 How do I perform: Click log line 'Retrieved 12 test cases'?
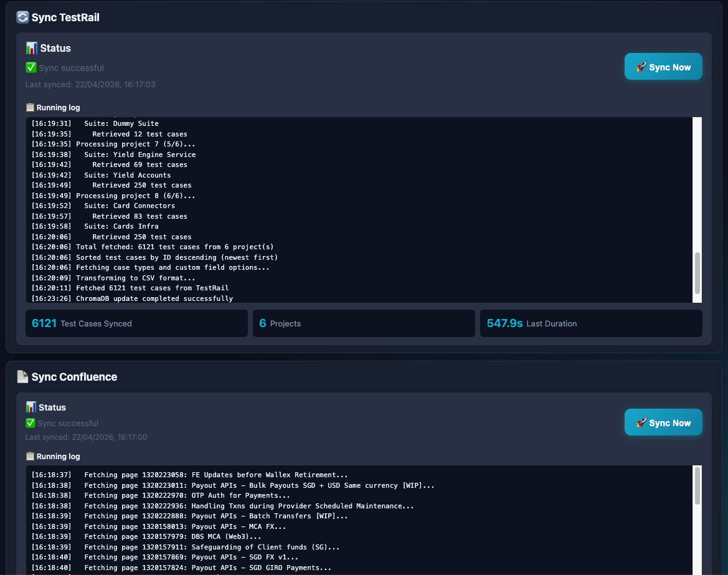tap(110, 134)
